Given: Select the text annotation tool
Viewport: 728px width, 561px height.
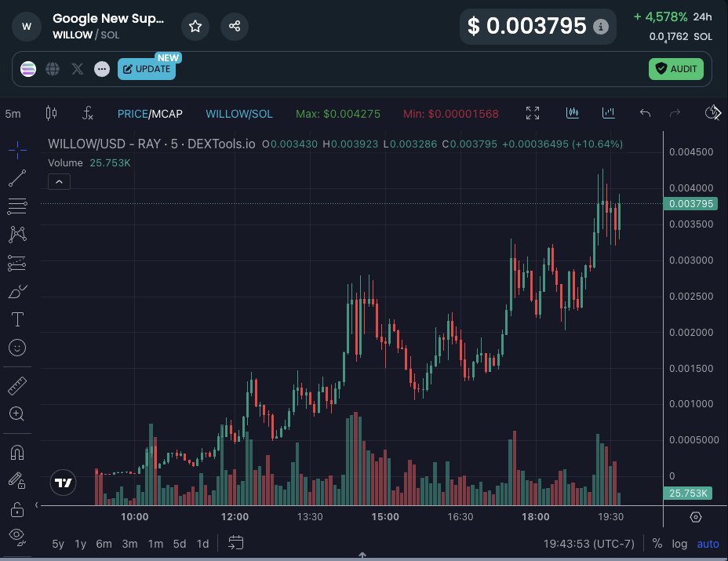Looking at the screenshot, I should pyautogui.click(x=16, y=319).
